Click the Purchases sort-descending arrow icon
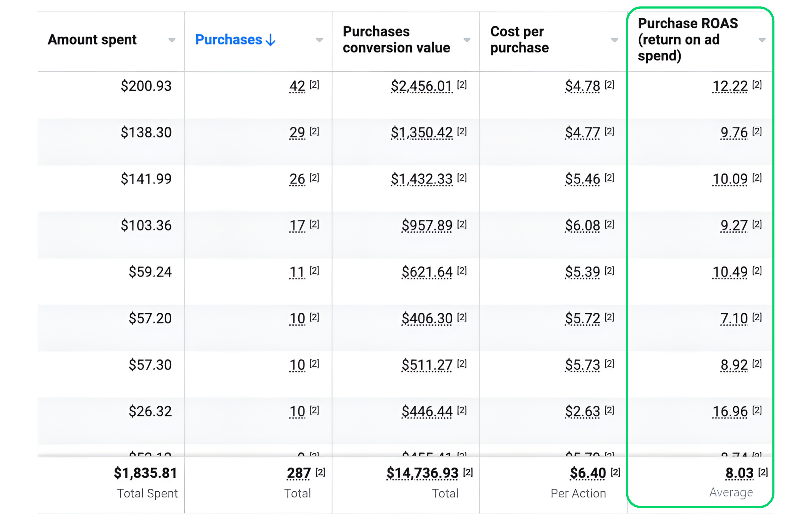812x525 pixels. click(x=271, y=40)
